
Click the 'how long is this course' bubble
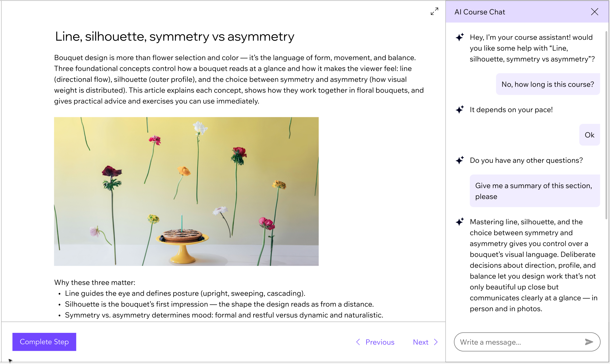(x=548, y=84)
